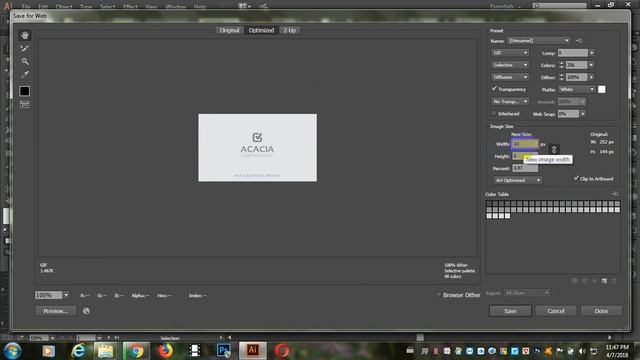Open the GIF file format dropdown
The width and height of the screenshot is (640, 360).
click(x=510, y=53)
